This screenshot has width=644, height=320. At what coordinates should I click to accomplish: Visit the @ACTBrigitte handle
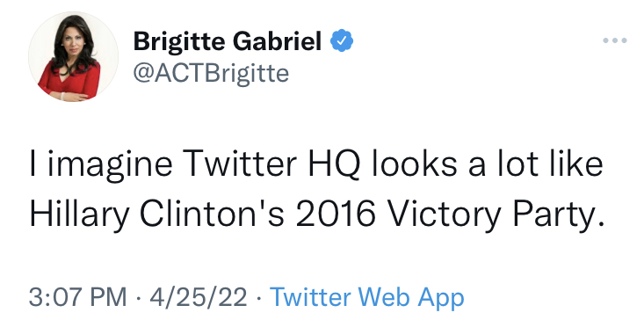pyautogui.click(x=211, y=74)
